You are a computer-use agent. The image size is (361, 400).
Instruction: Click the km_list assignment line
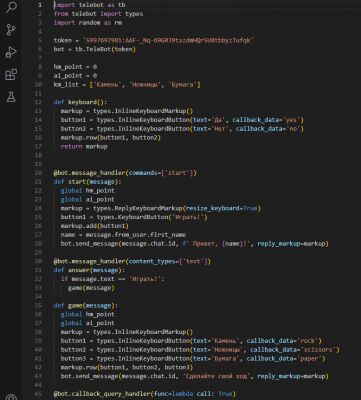pos(127,85)
